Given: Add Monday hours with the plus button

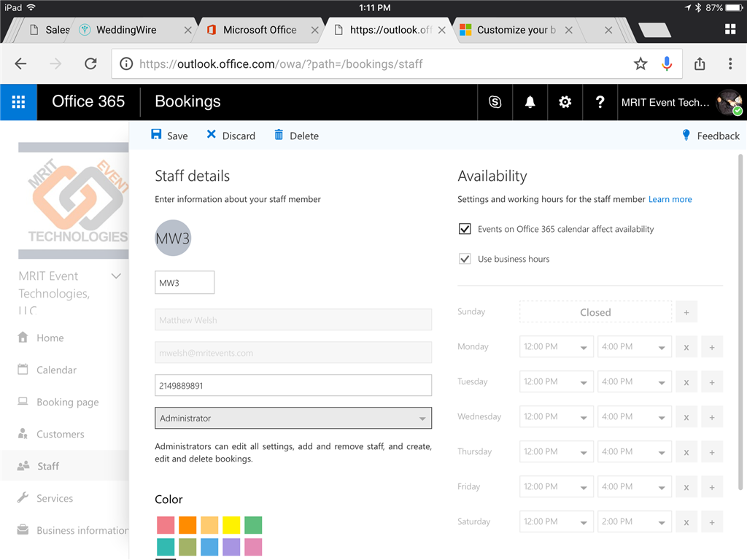Looking at the screenshot, I should coord(712,347).
